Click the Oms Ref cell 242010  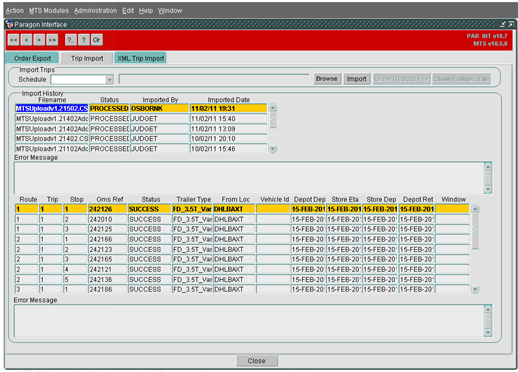[108, 219]
